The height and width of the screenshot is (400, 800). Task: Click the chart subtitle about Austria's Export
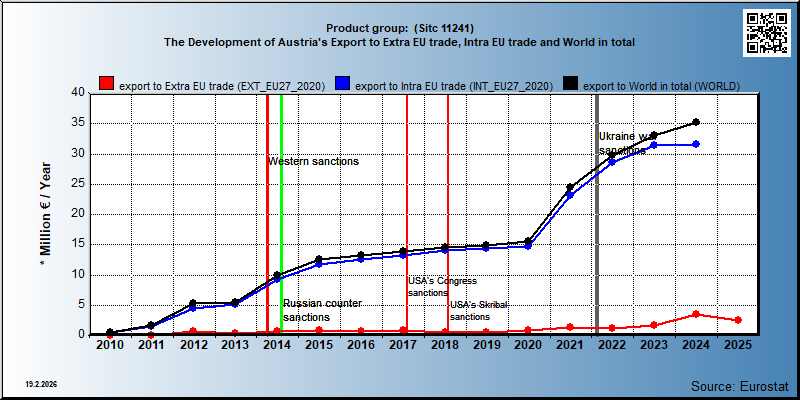click(x=399, y=42)
